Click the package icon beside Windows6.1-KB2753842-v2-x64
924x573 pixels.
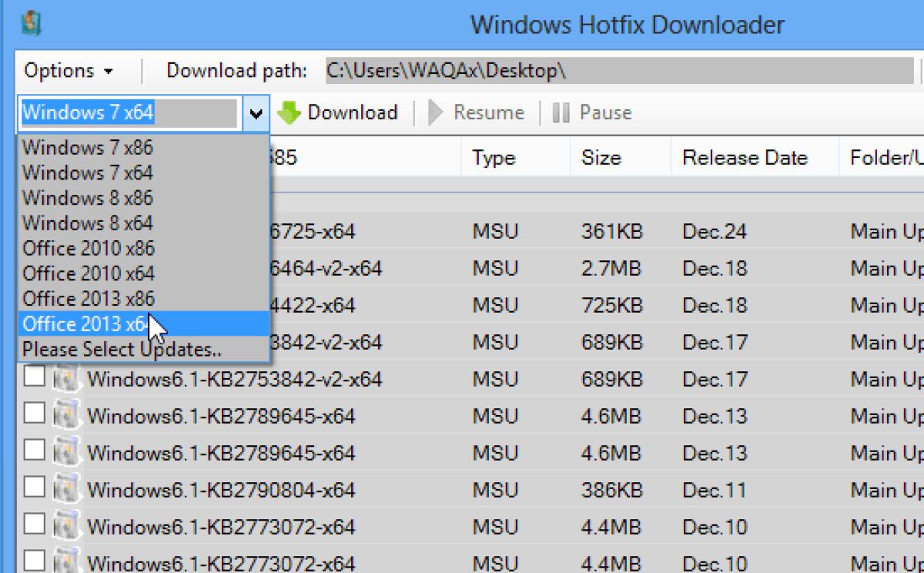tap(65, 379)
